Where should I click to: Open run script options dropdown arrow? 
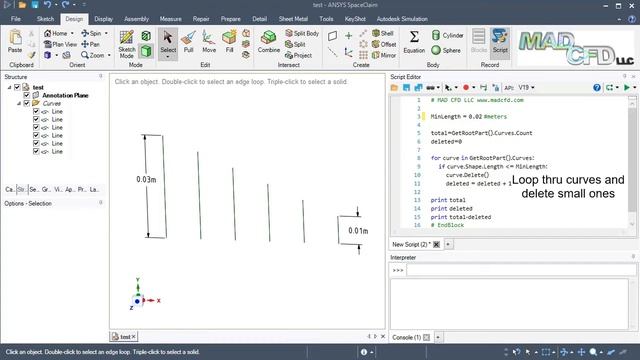click(x=634, y=87)
